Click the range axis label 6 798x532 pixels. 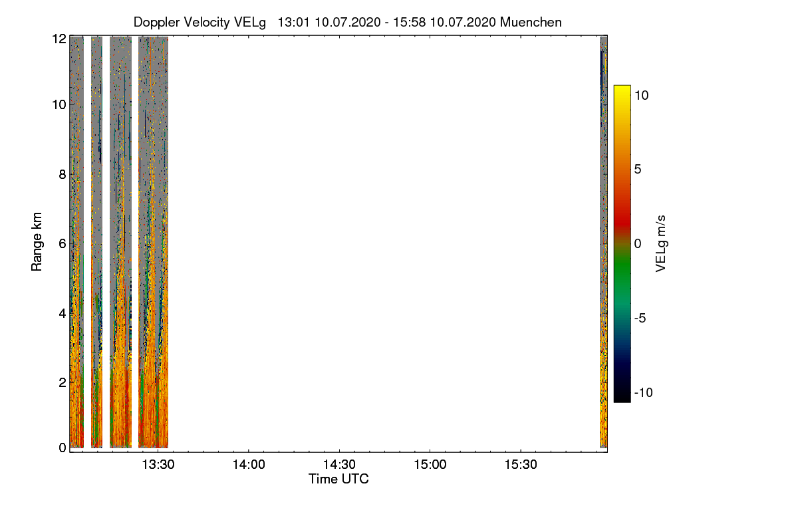pyautogui.click(x=63, y=244)
